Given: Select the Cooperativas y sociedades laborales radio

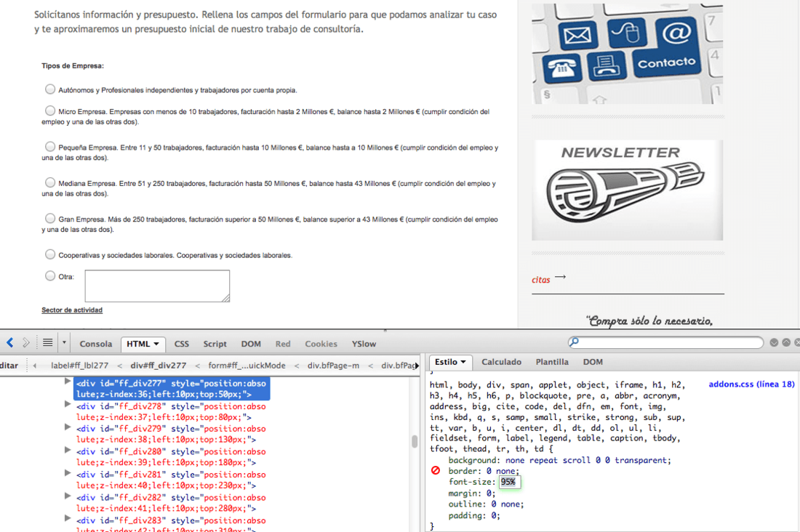Looking at the screenshot, I should click(50, 254).
